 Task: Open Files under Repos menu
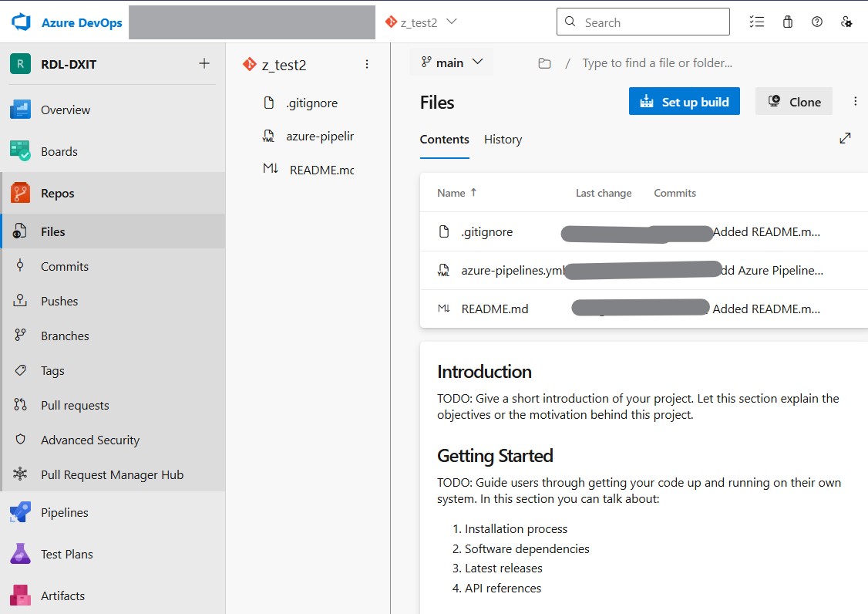pyautogui.click(x=113, y=231)
